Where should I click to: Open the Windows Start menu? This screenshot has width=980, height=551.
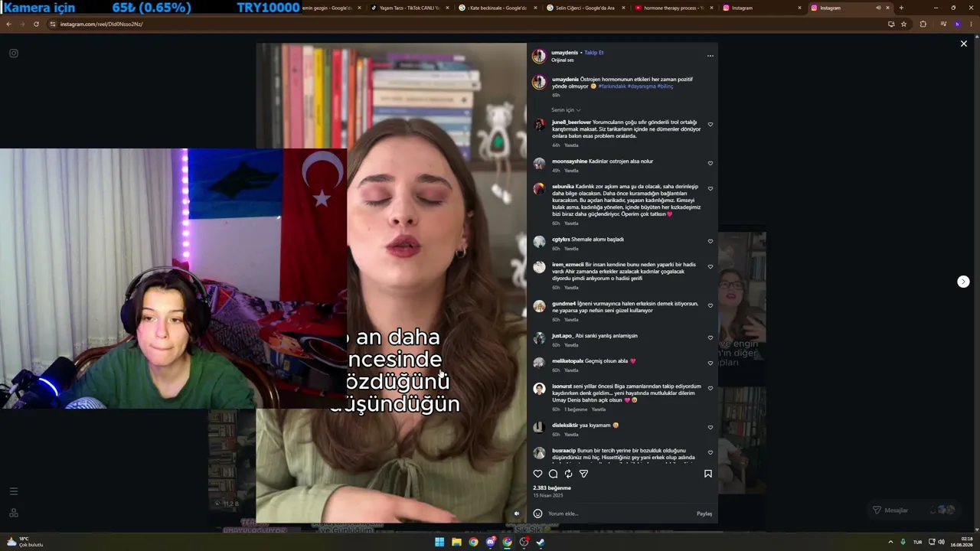click(x=439, y=542)
